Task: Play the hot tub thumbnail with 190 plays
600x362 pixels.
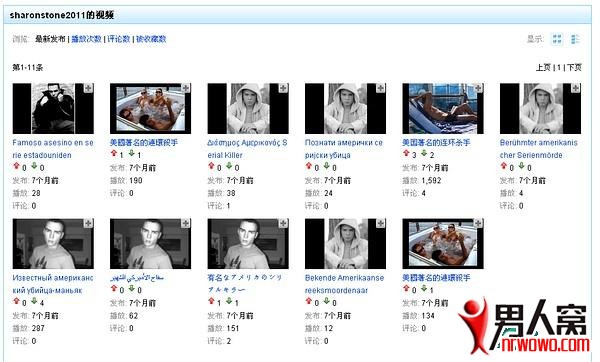Action: (150, 109)
